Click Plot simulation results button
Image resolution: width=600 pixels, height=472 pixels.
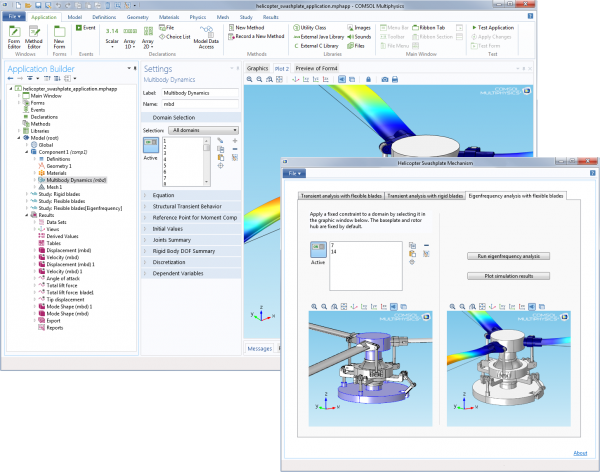coord(509,276)
